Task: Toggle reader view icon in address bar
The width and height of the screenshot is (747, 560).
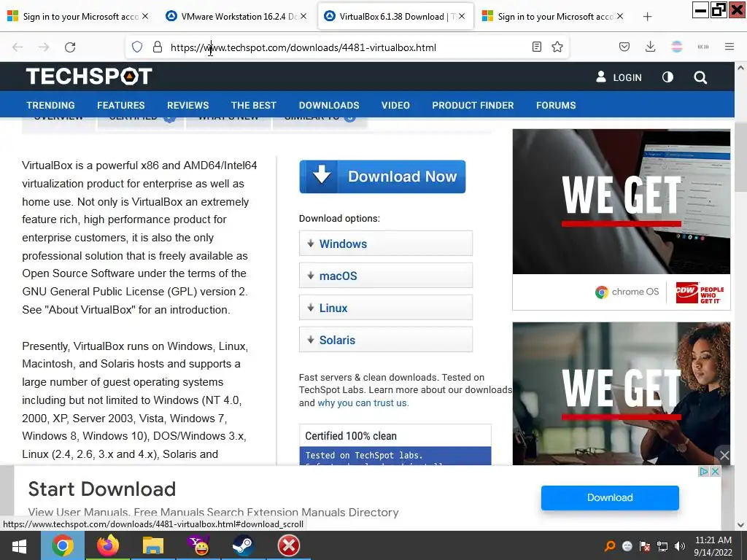Action: click(x=537, y=47)
